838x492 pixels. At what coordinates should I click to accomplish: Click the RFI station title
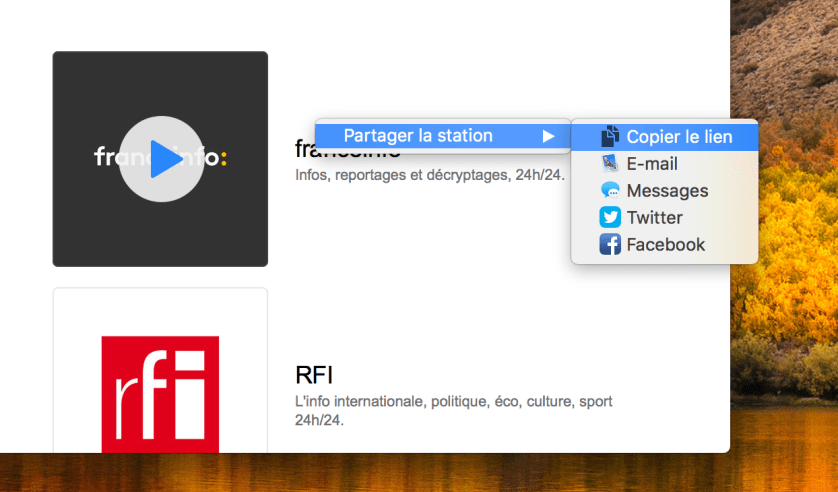click(314, 375)
